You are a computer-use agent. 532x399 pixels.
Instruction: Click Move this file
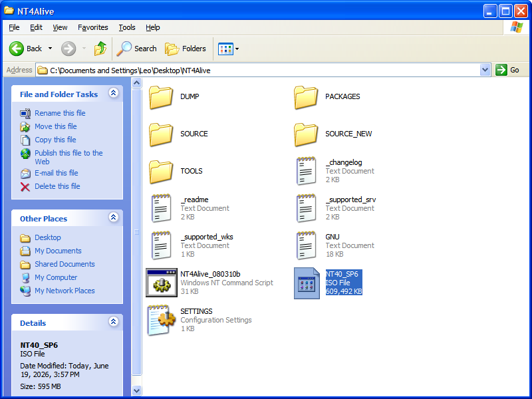[56, 126]
